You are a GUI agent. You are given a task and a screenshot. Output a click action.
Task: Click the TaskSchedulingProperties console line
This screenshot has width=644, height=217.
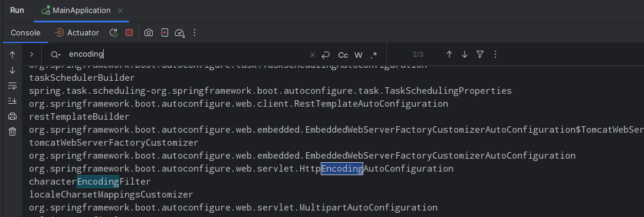[270, 90]
